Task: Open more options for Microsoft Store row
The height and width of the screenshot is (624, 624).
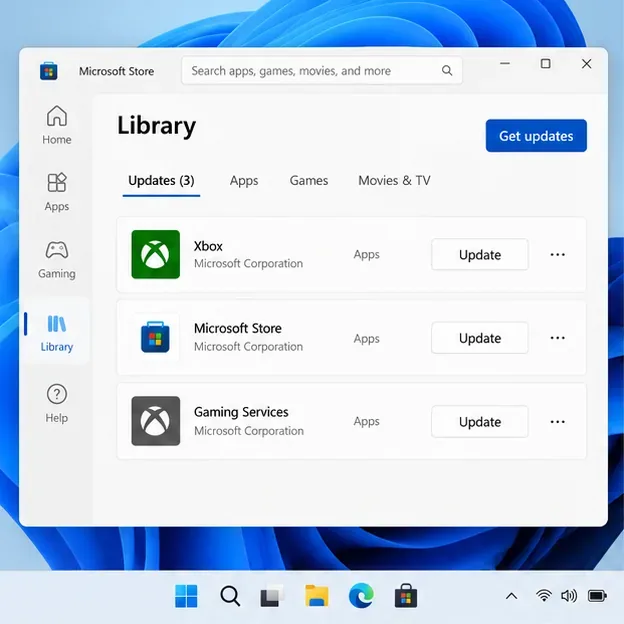Action: pos(557,338)
